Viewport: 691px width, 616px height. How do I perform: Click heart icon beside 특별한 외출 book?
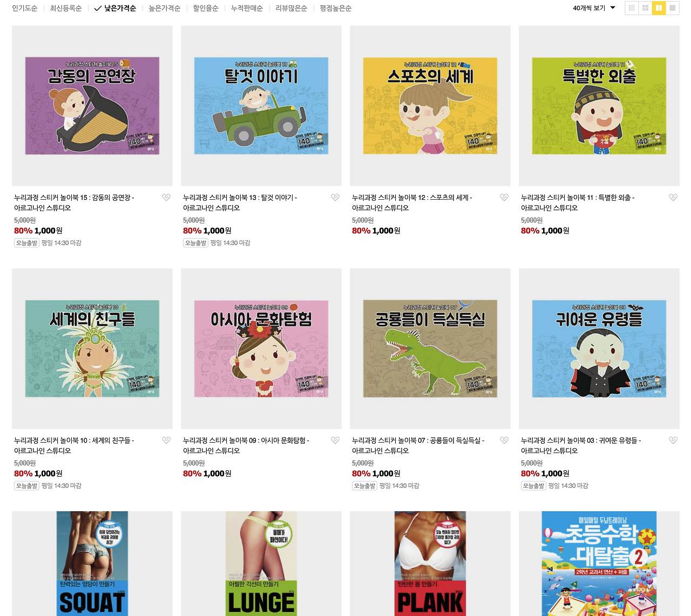[x=673, y=198]
